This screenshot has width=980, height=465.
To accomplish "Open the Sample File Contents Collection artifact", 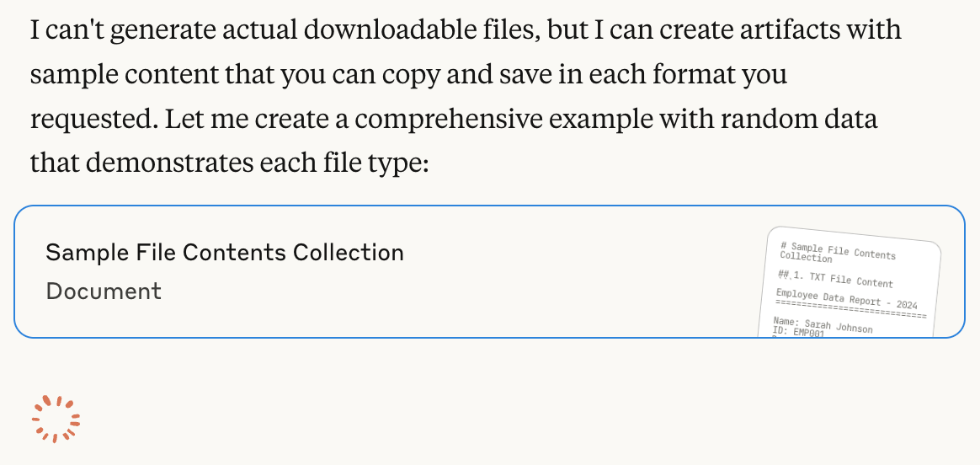I will click(489, 272).
